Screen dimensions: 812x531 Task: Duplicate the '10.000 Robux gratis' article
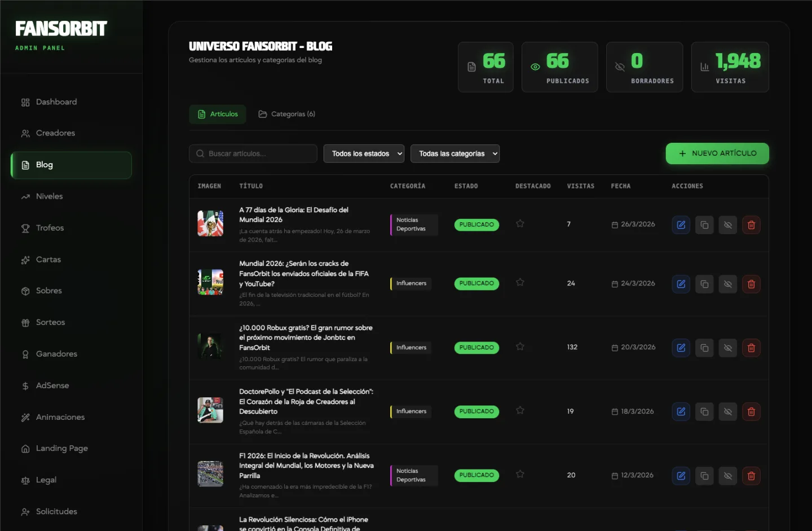704,348
